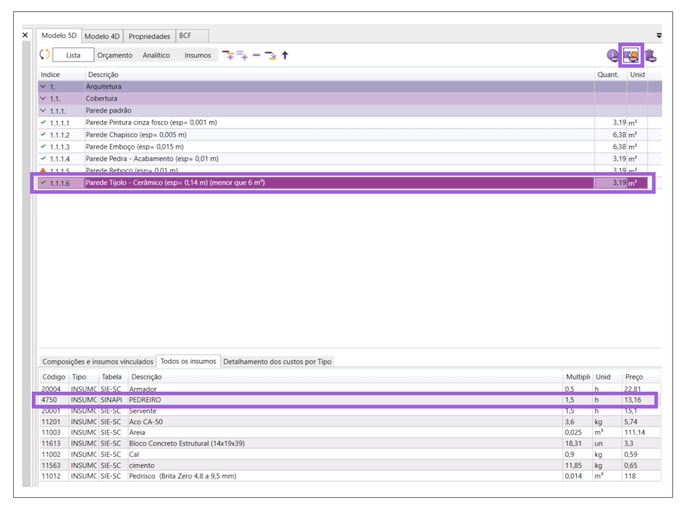Open the Propriedades tab
Image resolution: width=688 pixels, height=514 pixels.
tap(149, 36)
